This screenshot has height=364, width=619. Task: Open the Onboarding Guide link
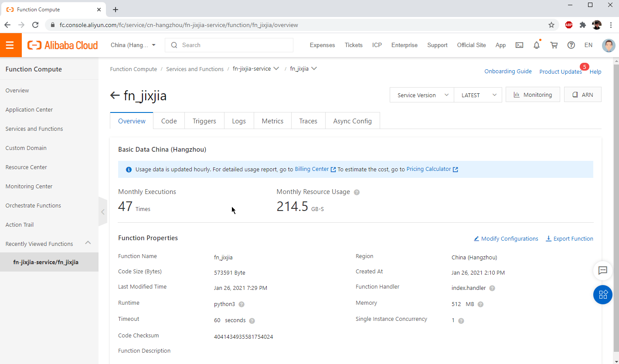click(x=508, y=71)
